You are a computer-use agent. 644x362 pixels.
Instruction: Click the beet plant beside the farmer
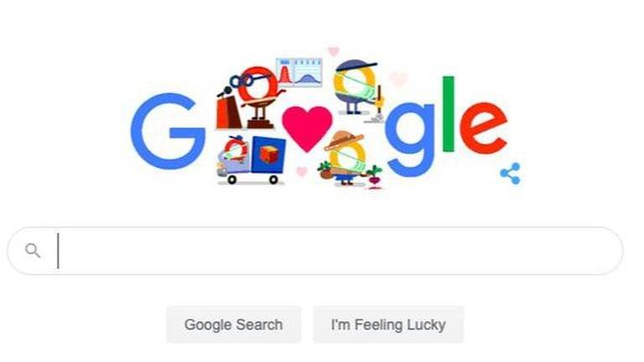(x=375, y=178)
